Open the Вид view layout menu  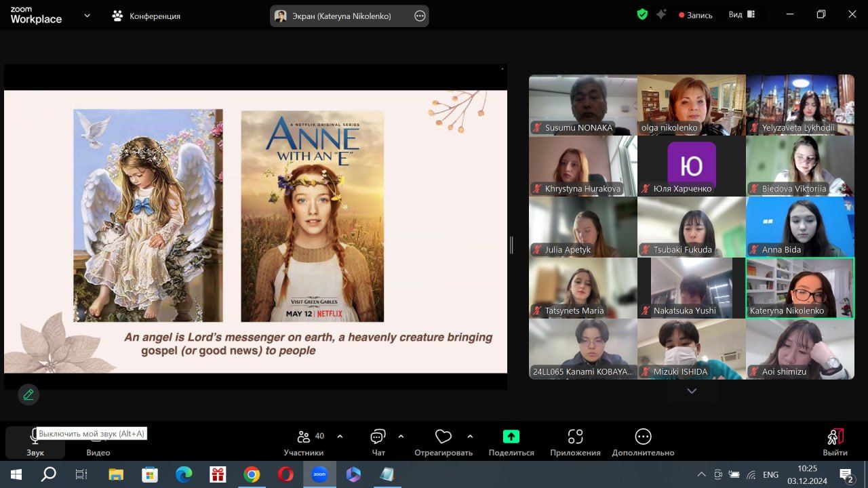742,14
